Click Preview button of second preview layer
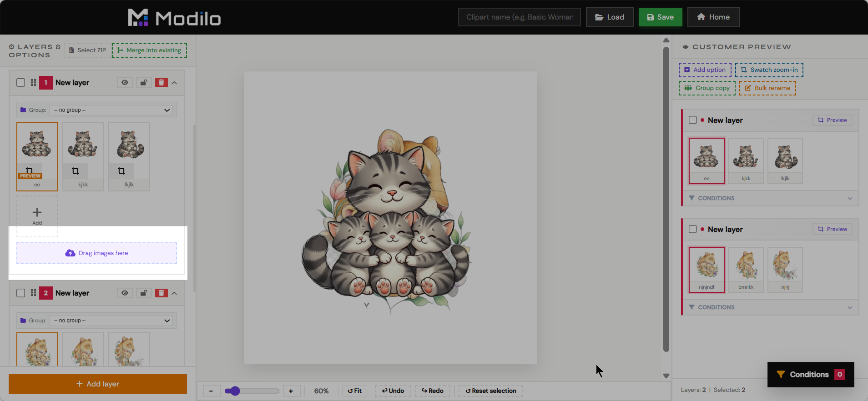Viewport: 868px width, 401px height. 833,229
